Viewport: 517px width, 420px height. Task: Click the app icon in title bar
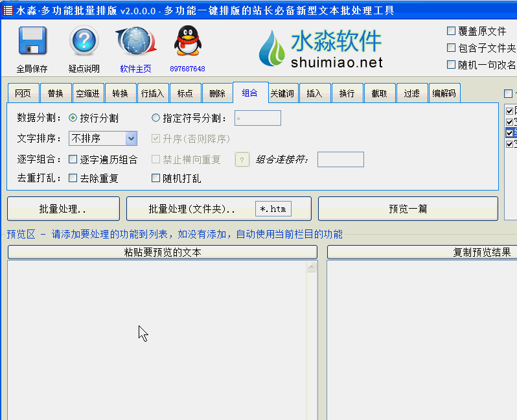click(8, 10)
